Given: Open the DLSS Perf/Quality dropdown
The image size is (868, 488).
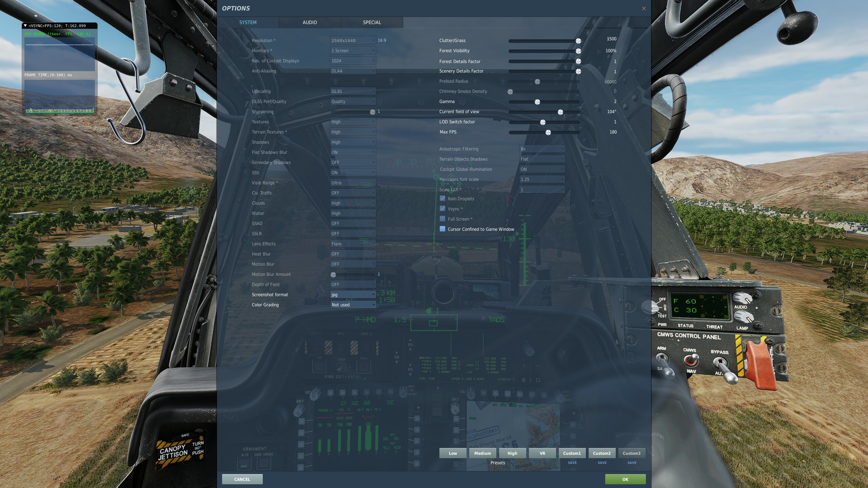Looking at the screenshot, I should coord(353,101).
